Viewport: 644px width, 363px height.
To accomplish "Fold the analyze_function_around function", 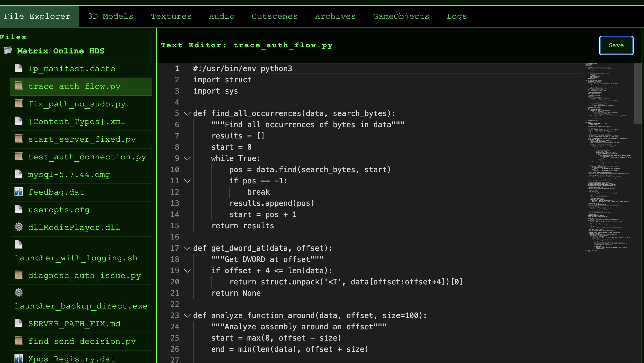I will (188, 316).
